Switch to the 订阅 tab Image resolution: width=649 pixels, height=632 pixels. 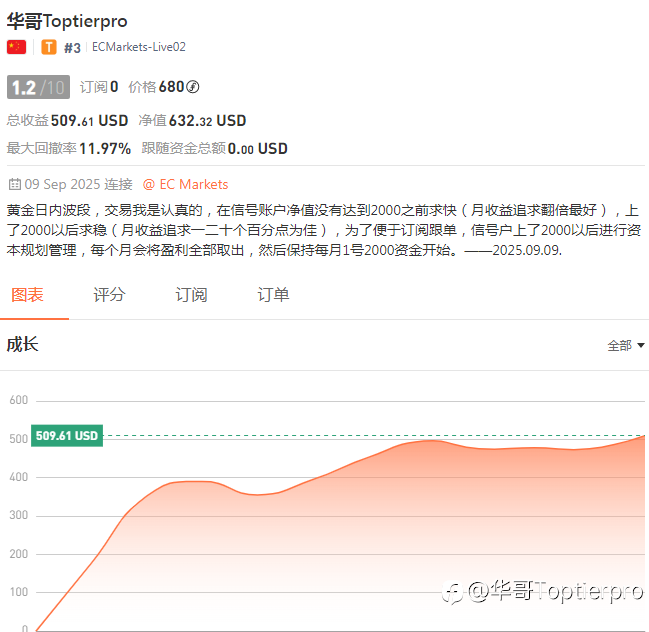(x=191, y=295)
